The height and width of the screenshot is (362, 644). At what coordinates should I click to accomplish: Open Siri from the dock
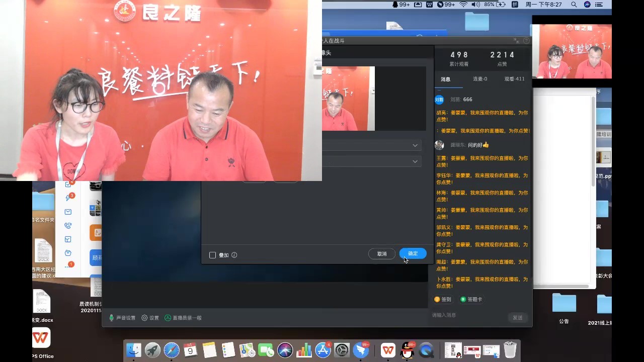[x=285, y=350]
